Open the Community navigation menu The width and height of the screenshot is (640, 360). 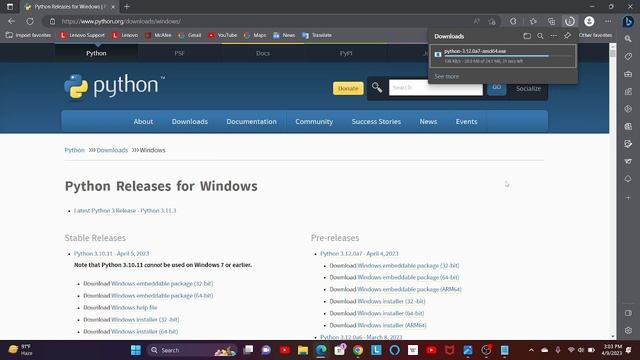point(314,121)
